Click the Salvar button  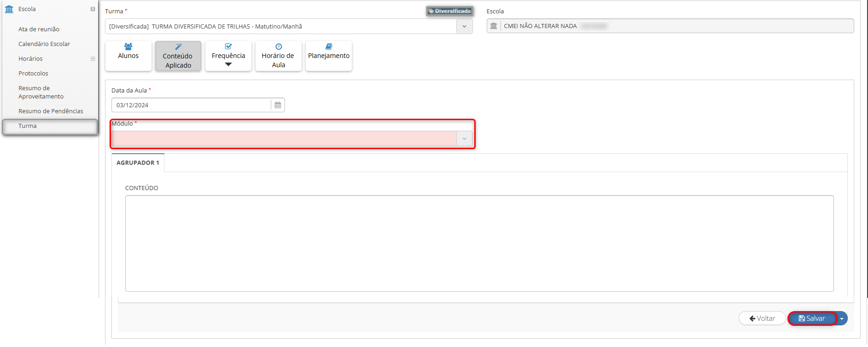pos(812,318)
